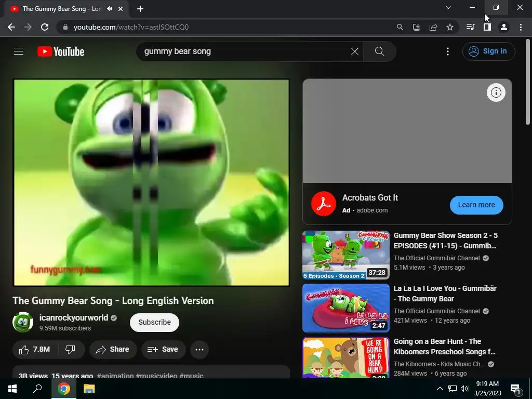Open the YouTube hamburger guide menu

pos(19,51)
